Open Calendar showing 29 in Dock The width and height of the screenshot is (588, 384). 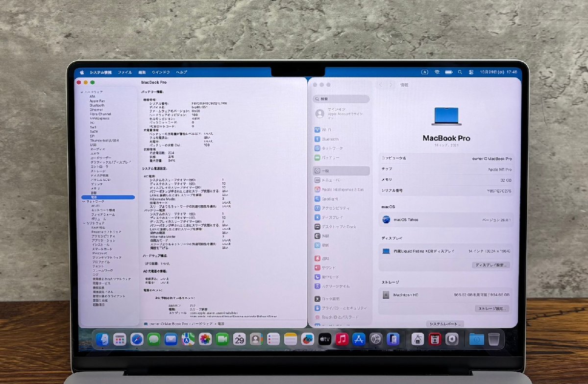coord(239,339)
